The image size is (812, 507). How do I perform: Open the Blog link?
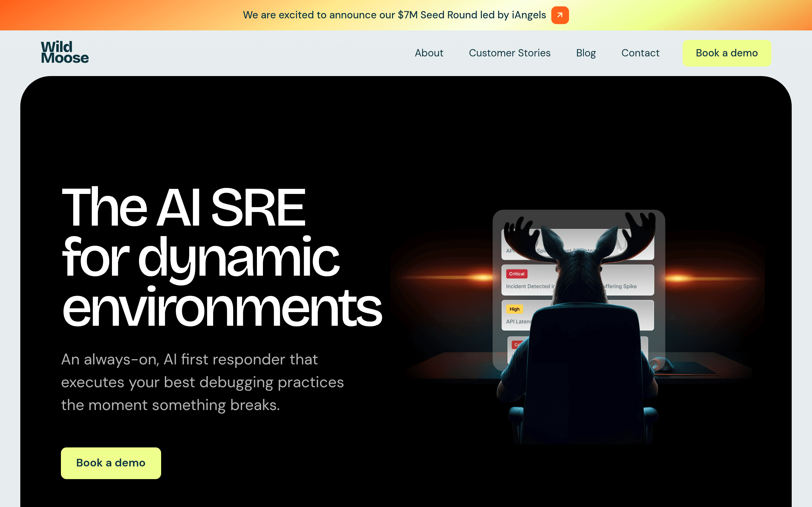pos(586,53)
